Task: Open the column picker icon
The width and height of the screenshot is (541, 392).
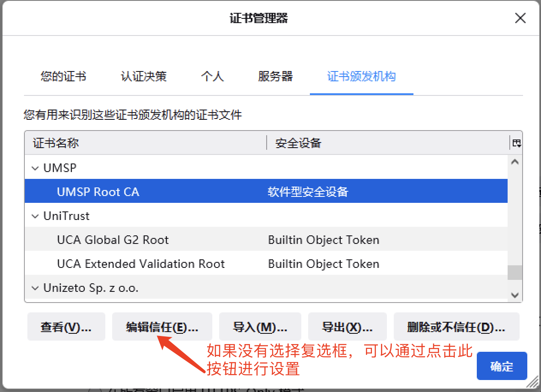Action: pos(517,143)
